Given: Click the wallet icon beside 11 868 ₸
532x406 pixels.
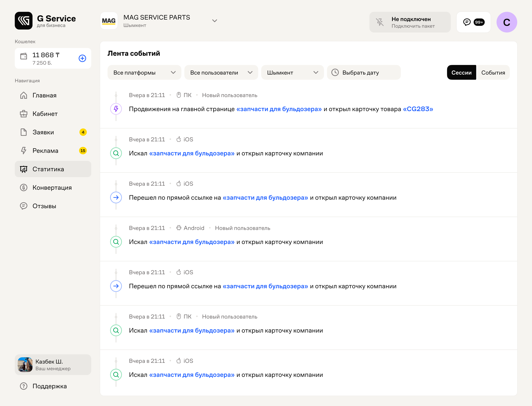Looking at the screenshot, I should click(24, 56).
